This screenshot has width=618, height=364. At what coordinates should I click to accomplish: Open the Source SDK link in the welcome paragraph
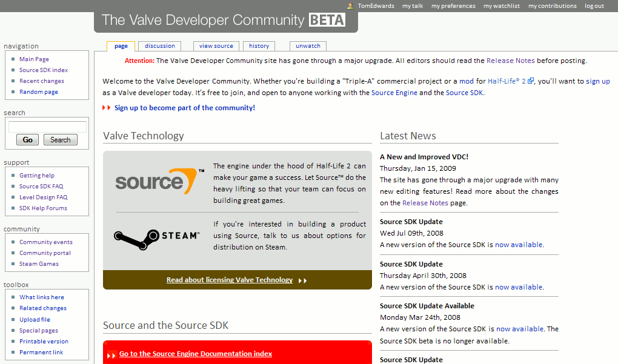pos(464,93)
